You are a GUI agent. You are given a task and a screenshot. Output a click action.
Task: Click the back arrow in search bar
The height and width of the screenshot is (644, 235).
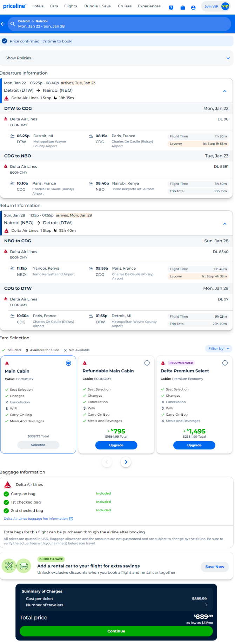3,24
